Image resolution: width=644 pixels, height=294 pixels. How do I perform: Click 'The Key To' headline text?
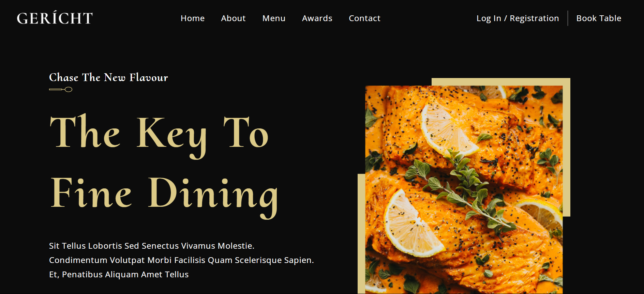click(159, 135)
